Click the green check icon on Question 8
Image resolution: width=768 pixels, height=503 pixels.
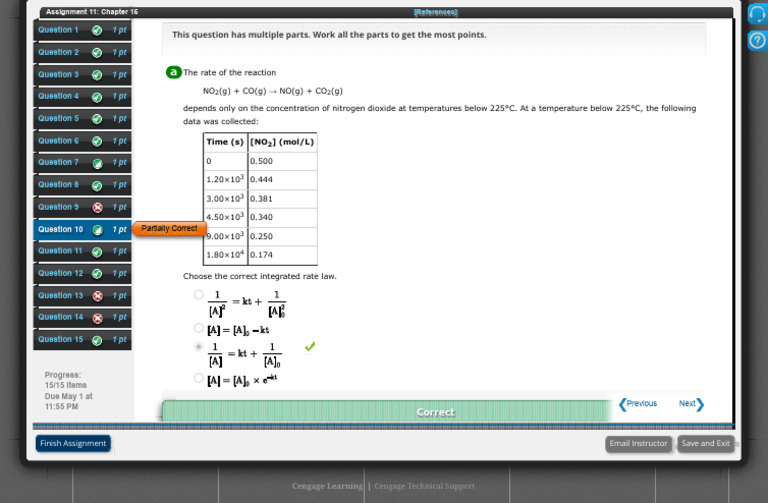pyautogui.click(x=97, y=186)
